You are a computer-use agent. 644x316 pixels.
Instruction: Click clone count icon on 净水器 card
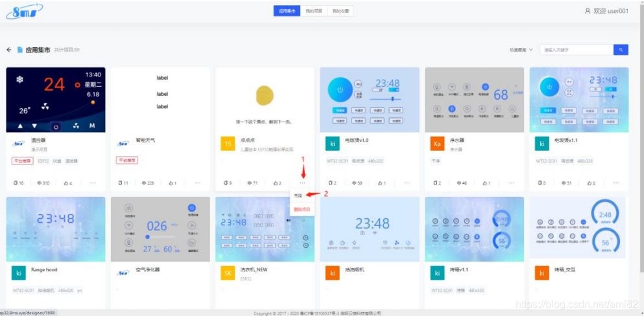coord(435,183)
